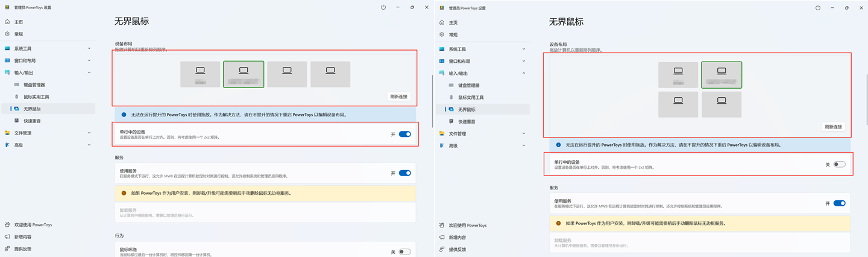Click the power icon in the left window title bar
Viewport: 868px width, 257px height.
tap(383, 7)
